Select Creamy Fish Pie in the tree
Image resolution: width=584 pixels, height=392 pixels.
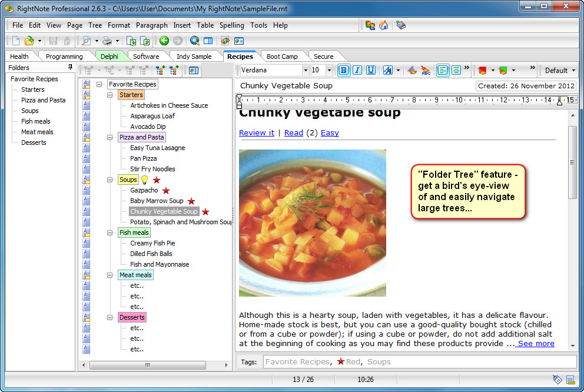152,243
